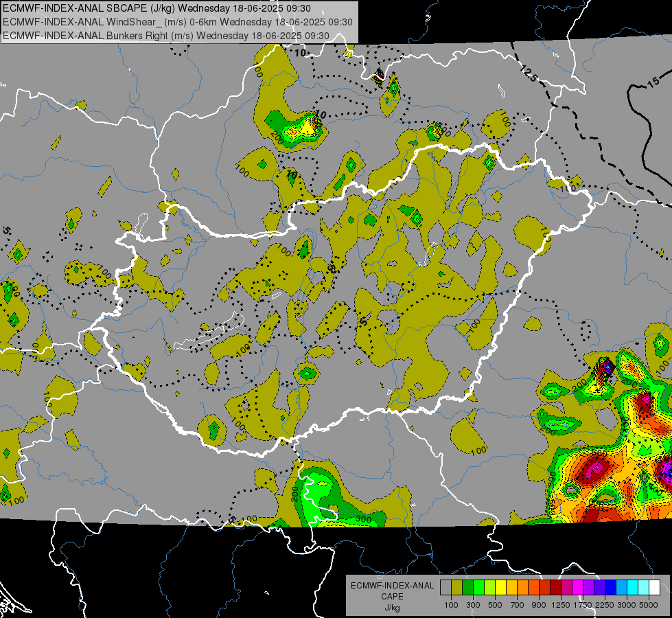
Task: Click the CAPE label in legend
Action: [x=393, y=597]
